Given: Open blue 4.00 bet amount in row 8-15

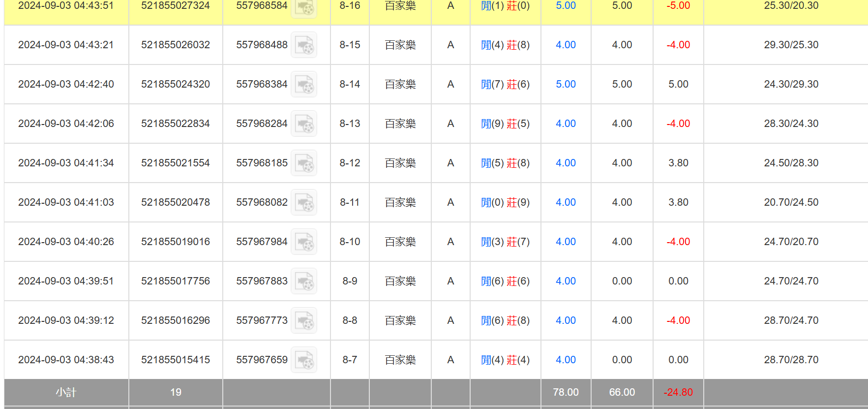Looking at the screenshot, I should pos(566,45).
